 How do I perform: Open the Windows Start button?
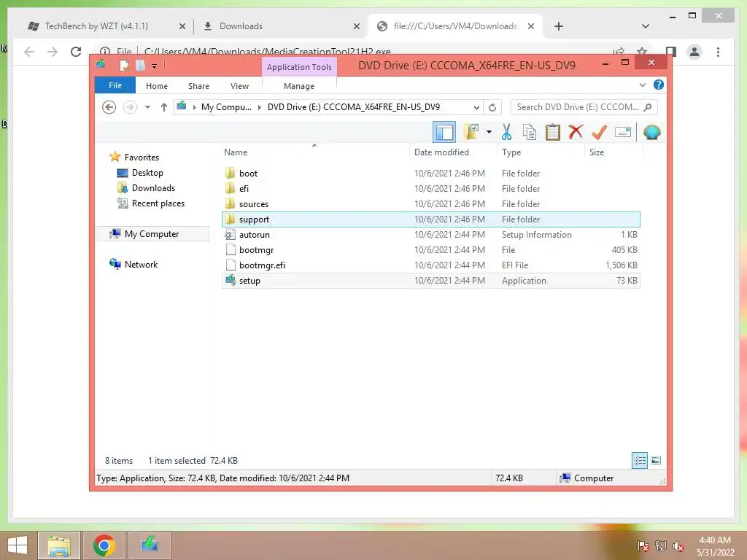point(18,545)
